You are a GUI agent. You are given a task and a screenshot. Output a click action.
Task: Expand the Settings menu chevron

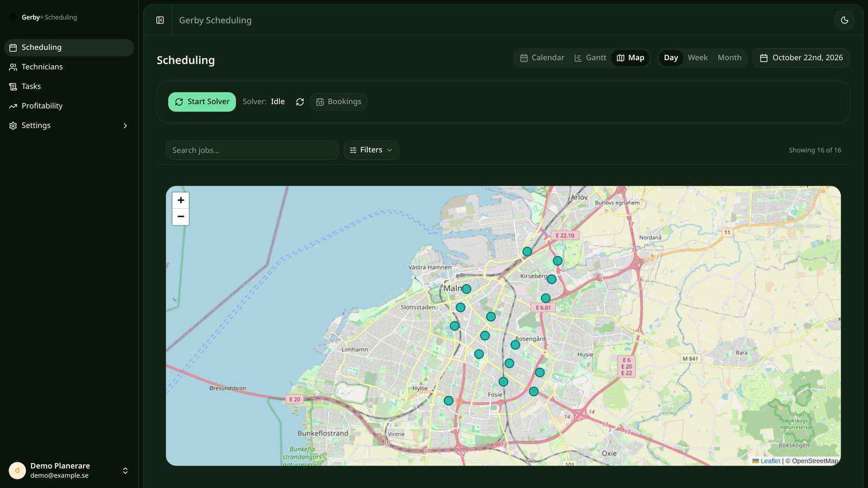pyautogui.click(x=125, y=126)
